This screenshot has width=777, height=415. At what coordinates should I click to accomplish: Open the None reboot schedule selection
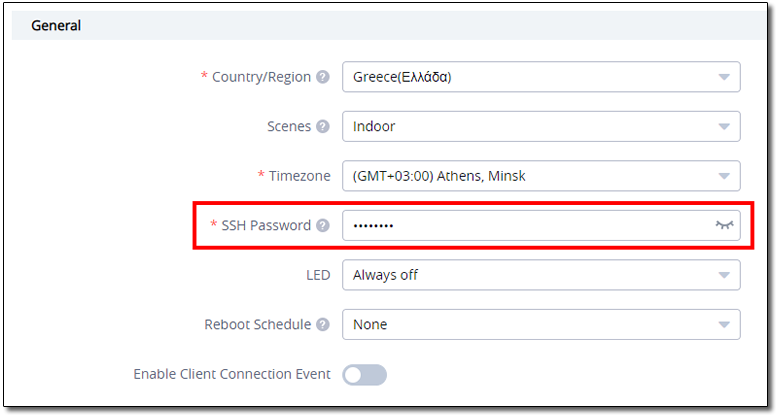(x=541, y=324)
